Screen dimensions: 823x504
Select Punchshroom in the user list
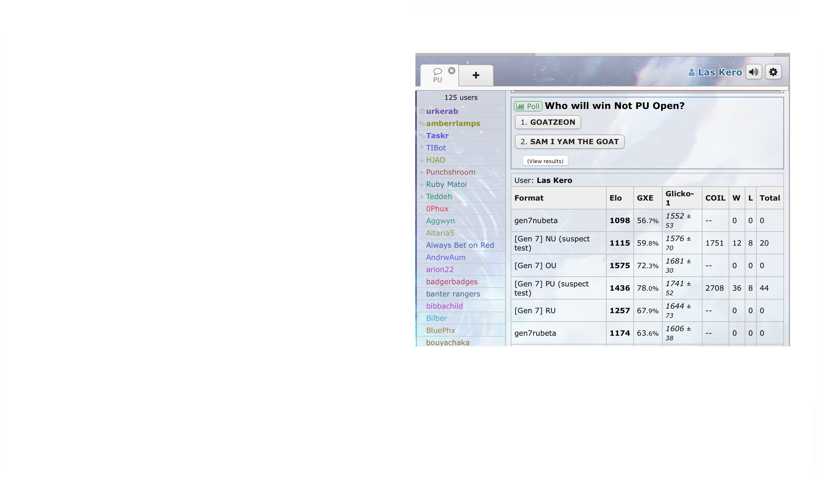click(461, 172)
